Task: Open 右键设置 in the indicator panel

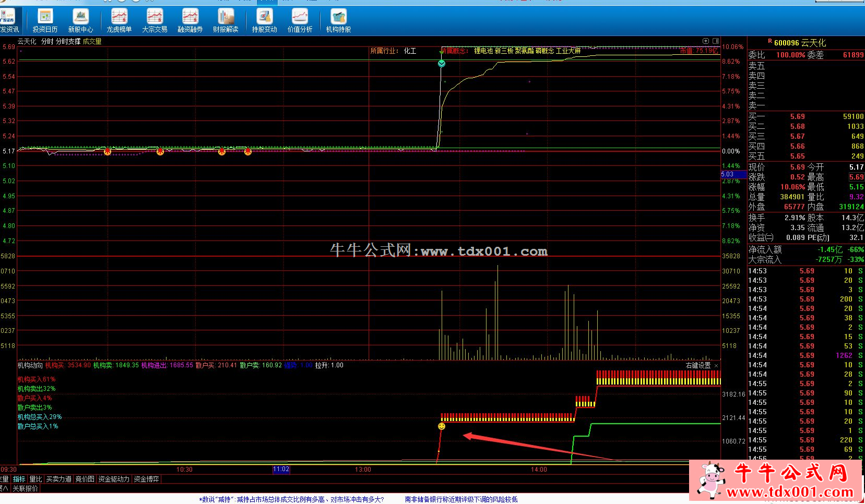Action: tap(698, 365)
